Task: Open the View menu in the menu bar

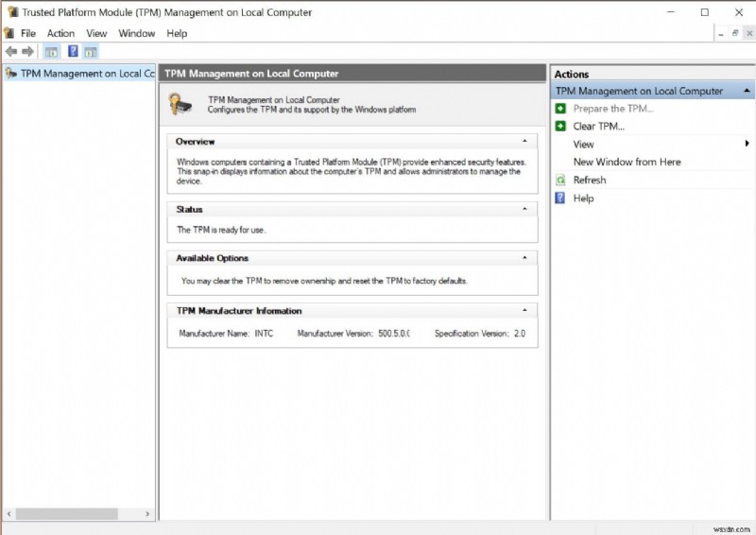Action: coord(96,33)
